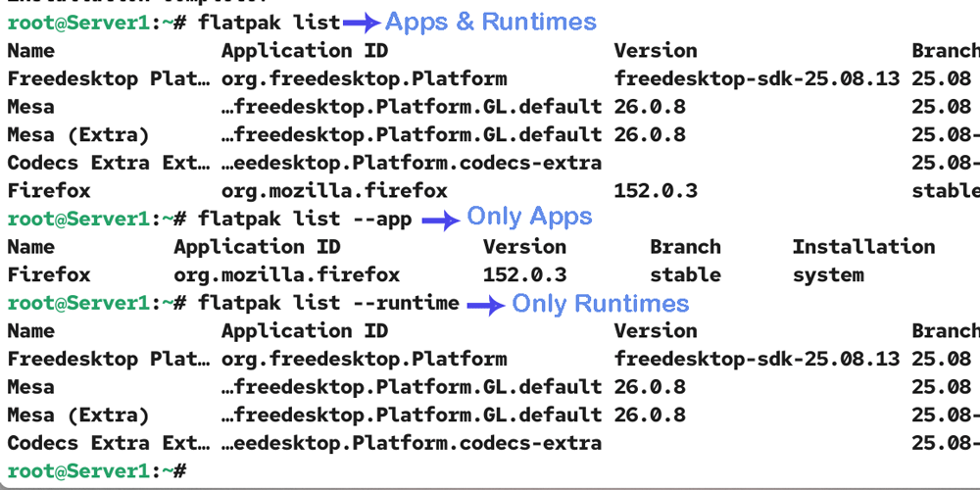Click "org.freedesktop.Platform" in the --runtime output

pos(365,359)
